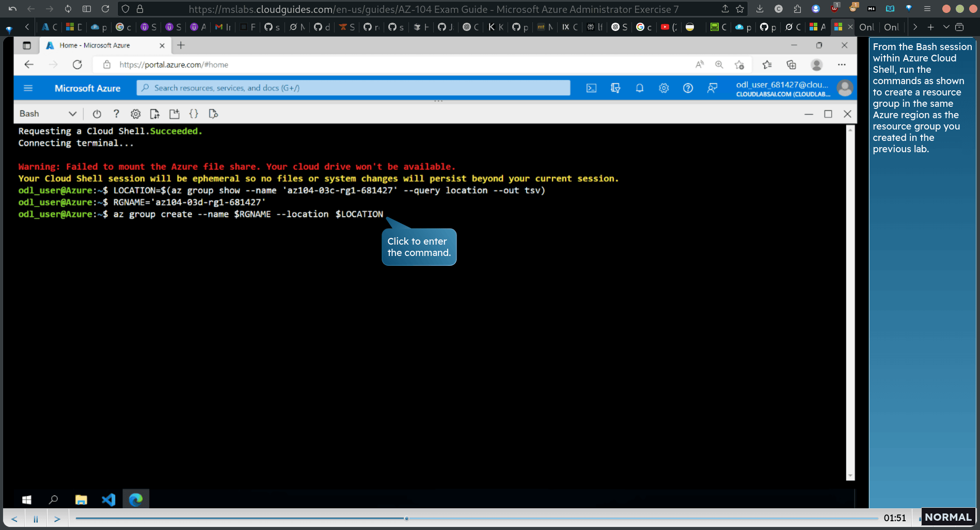Screen dimensions: 980x530
Task: Bookmark page with outer browser star icon
Action: [x=740, y=9]
